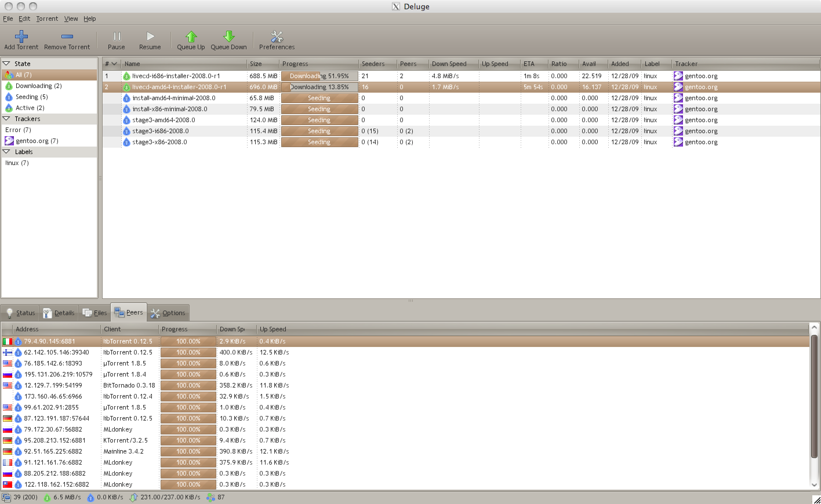821x504 pixels.
Task: Filter by Active (2) state
Action: (x=49, y=108)
